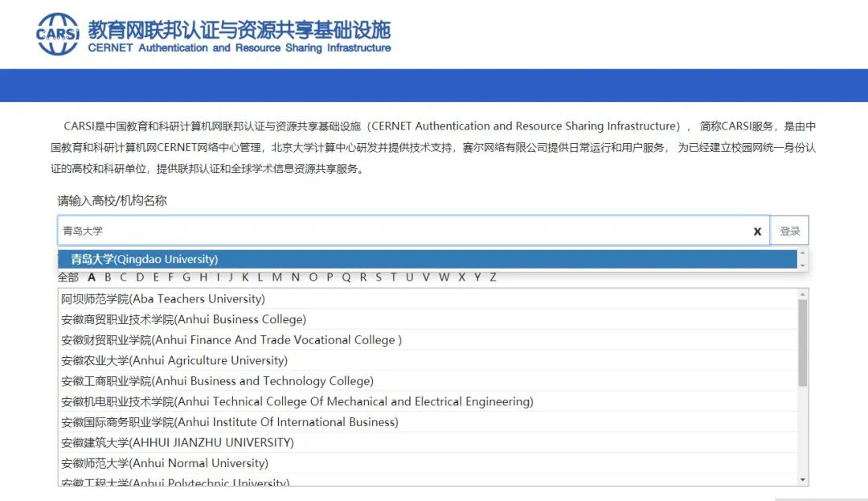Click suggestion dropdown scroll up arrow
This screenshot has height=501, width=868.
tap(803, 253)
